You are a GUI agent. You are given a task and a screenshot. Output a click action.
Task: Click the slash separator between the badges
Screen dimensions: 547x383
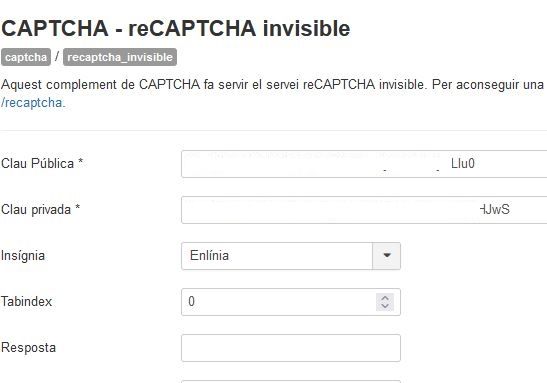(57, 56)
